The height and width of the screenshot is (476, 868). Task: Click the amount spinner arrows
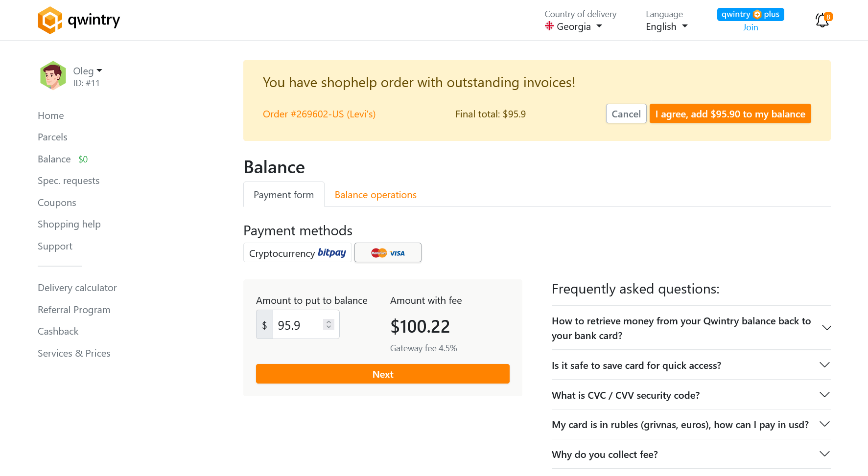(x=329, y=324)
